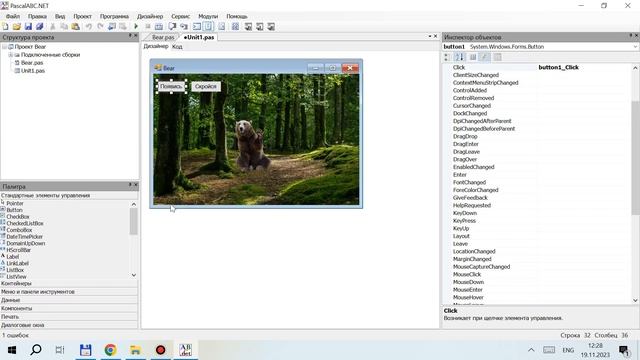This screenshot has width=640, height=360.
Task: Open the Помощь menu
Action: 237,16
